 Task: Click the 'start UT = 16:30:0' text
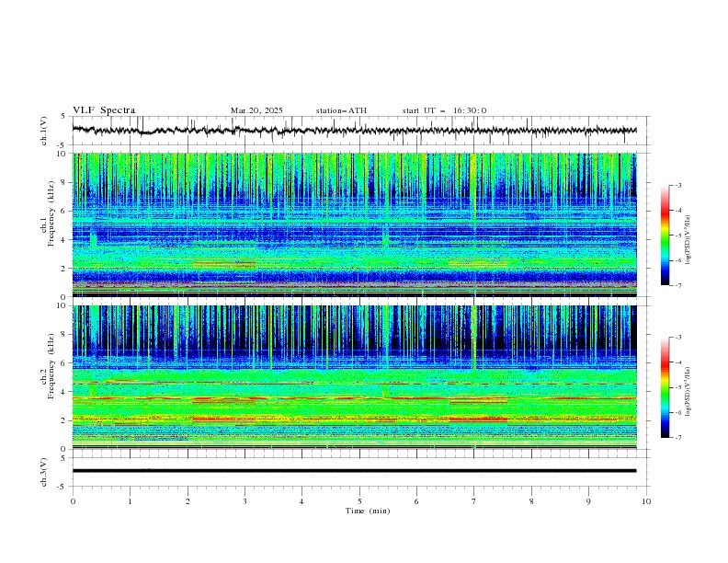click(444, 110)
